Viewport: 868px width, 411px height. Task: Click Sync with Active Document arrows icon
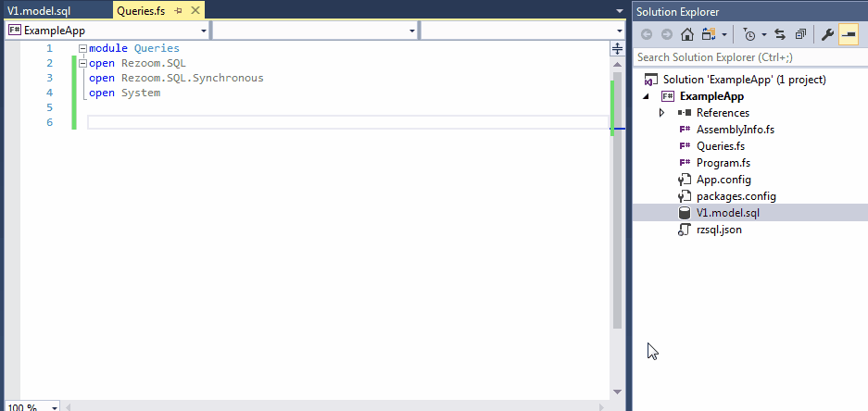pyautogui.click(x=780, y=35)
